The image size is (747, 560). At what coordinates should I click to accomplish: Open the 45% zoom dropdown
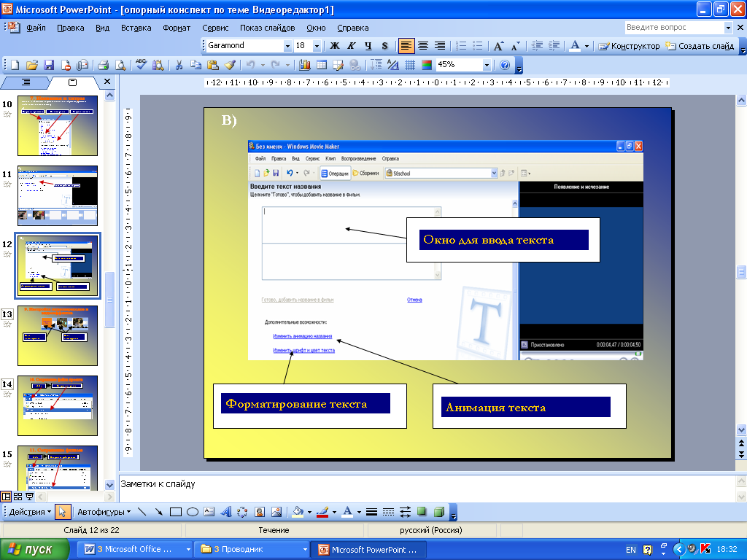(487, 65)
